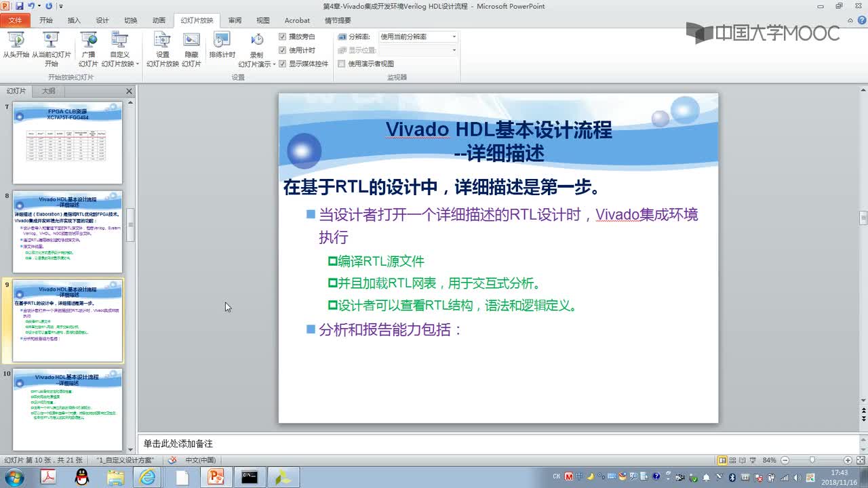Image resolution: width=868 pixels, height=488 pixels.
Task: Click the zoom in plus button
Action: 848,460
